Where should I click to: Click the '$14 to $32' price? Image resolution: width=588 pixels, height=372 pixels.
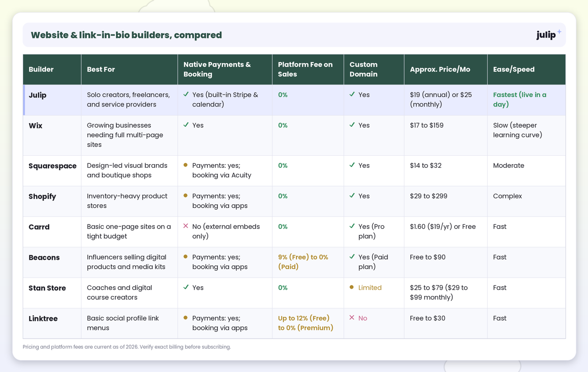coord(426,166)
